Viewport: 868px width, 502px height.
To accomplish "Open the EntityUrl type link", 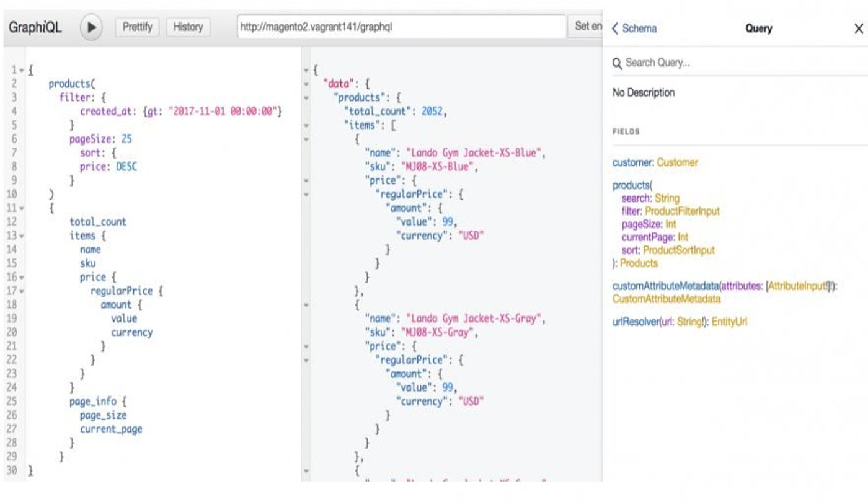I will click(x=729, y=322).
